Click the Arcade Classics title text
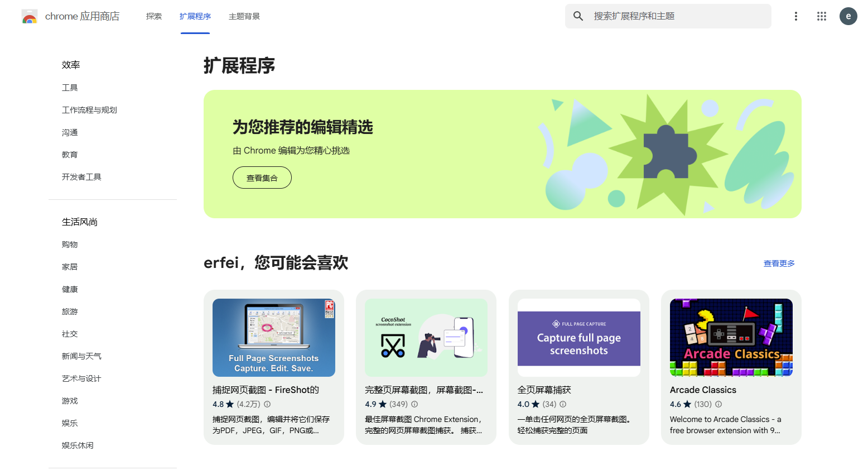The image size is (868, 470). [703, 390]
